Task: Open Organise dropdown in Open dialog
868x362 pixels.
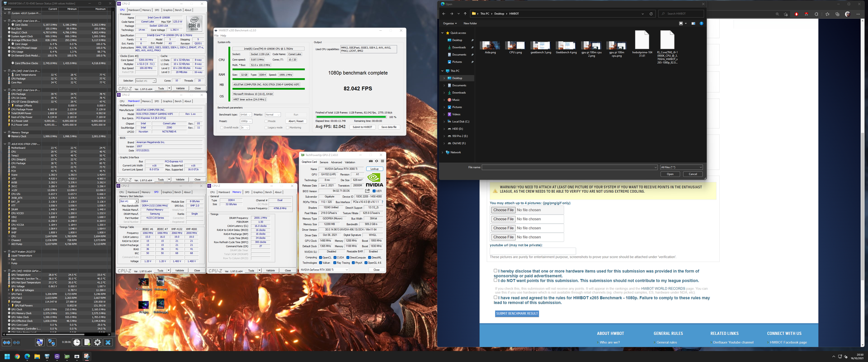Action: point(450,24)
